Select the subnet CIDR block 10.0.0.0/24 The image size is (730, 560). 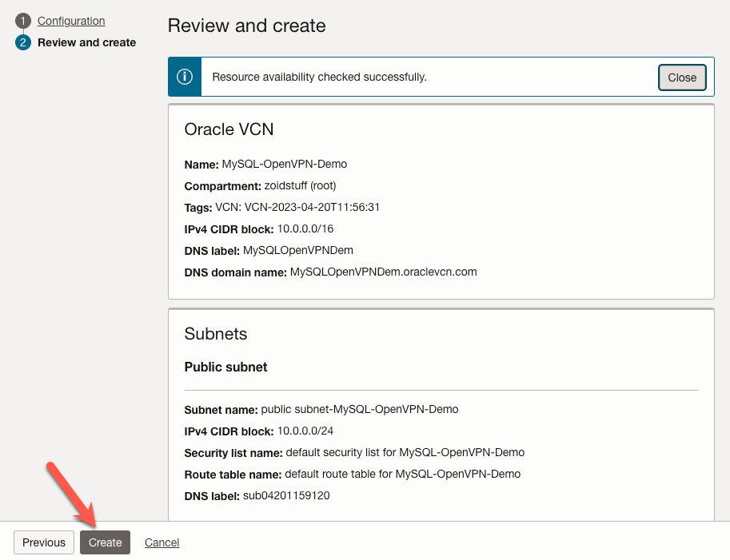click(305, 431)
